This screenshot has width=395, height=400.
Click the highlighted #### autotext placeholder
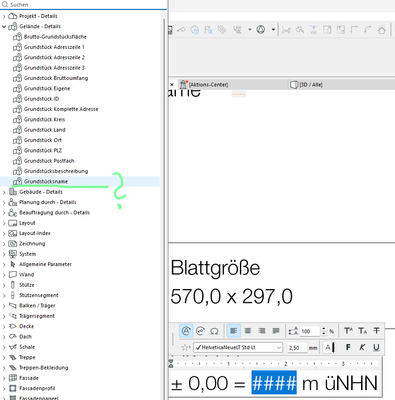274,383
